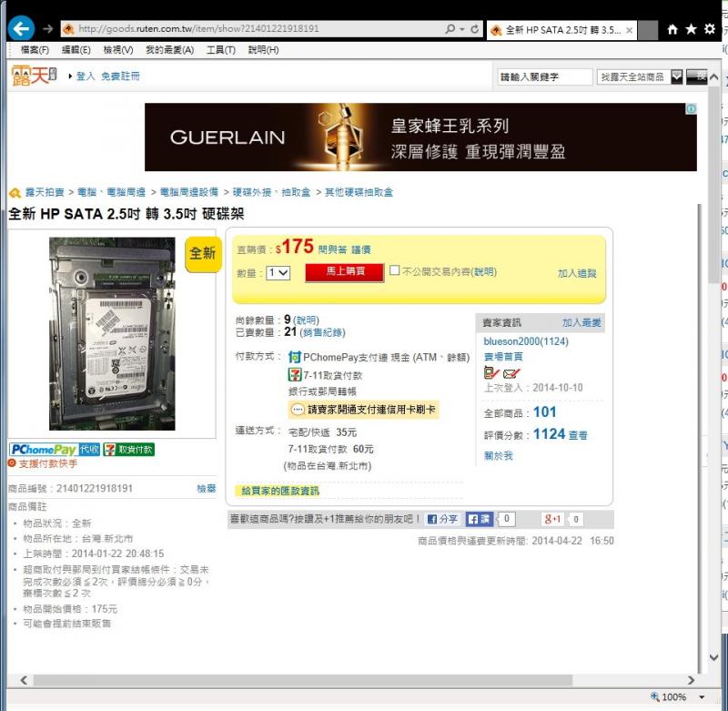This screenshot has width=728, height=711.
Task: Click the 支援付款快手 icon link
Action: tap(43, 463)
